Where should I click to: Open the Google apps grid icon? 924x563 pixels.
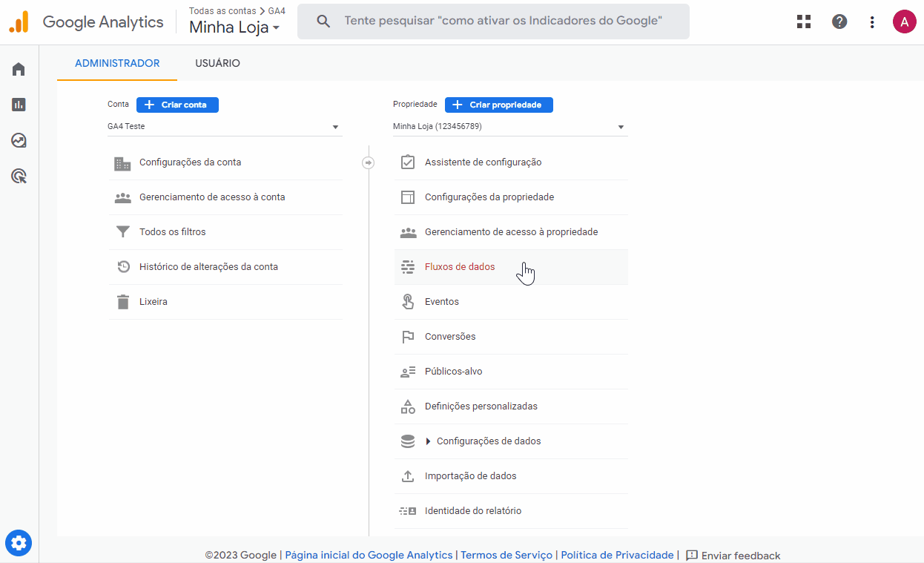804,22
